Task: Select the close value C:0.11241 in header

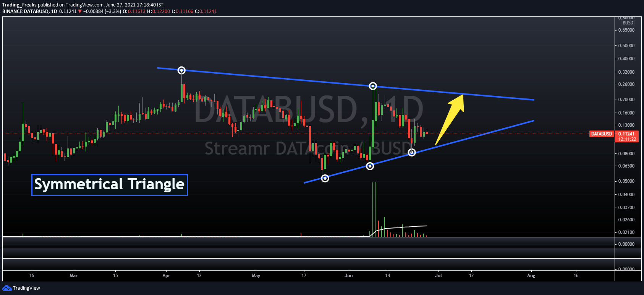Action: [206, 11]
